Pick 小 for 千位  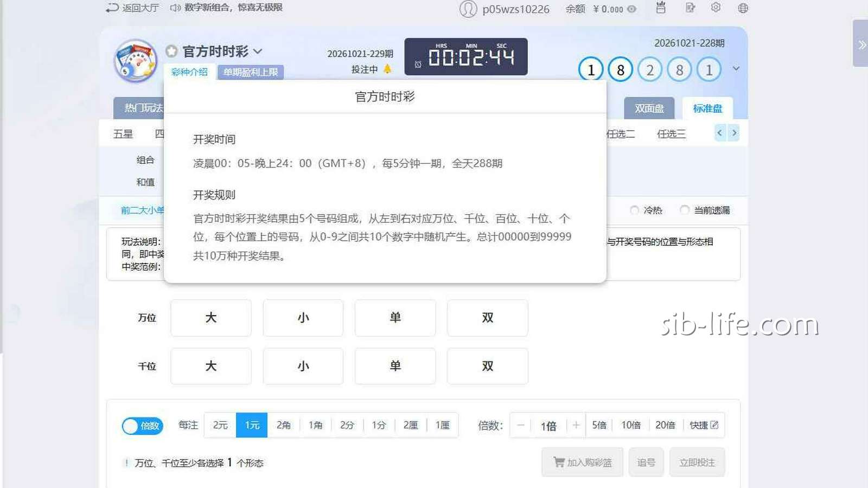coord(303,366)
